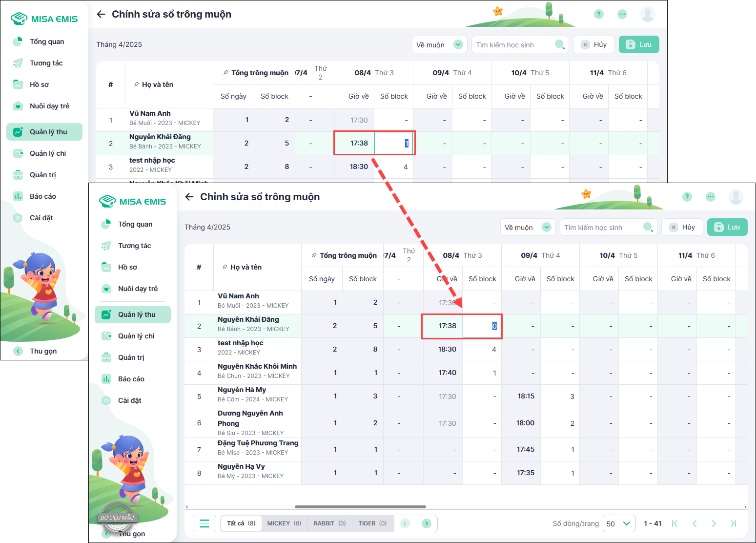
Task: Click the Hủy button in the back window
Action: 594,44
